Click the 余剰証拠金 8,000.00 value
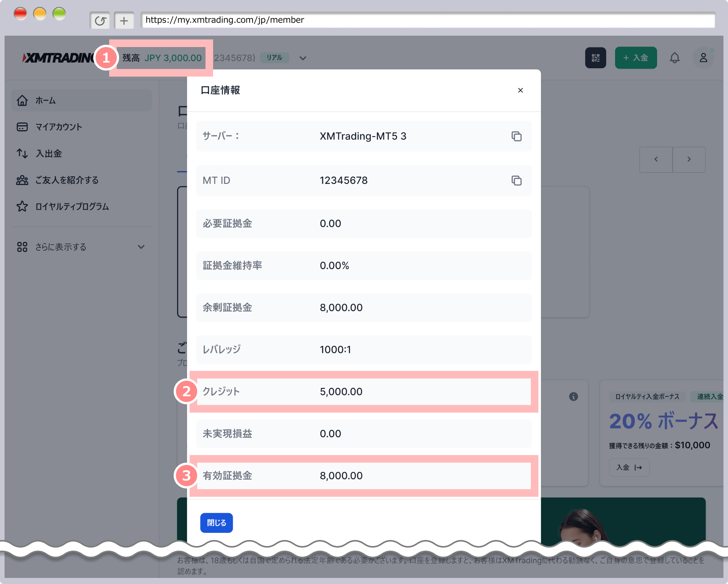This screenshot has width=728, height=584. click(x=341, y=308)
